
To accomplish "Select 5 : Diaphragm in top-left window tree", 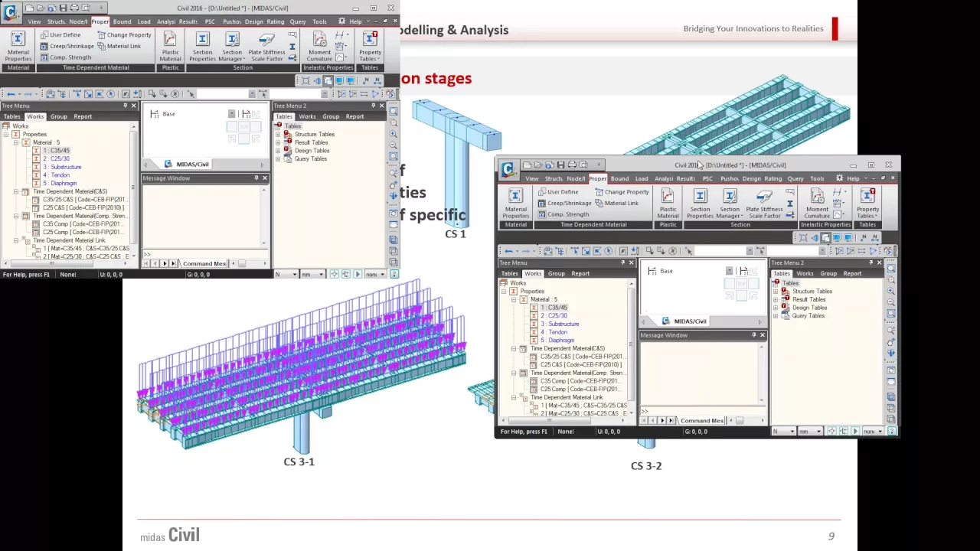I will [x=60, y=183].
